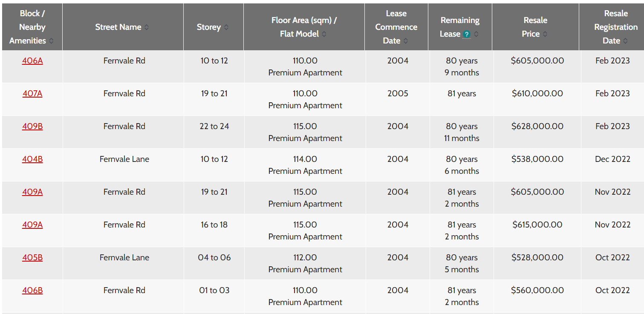The image size is (644, 314).
Task: Sort by Block / Nearby Amenities arrows
Action: 52,41
